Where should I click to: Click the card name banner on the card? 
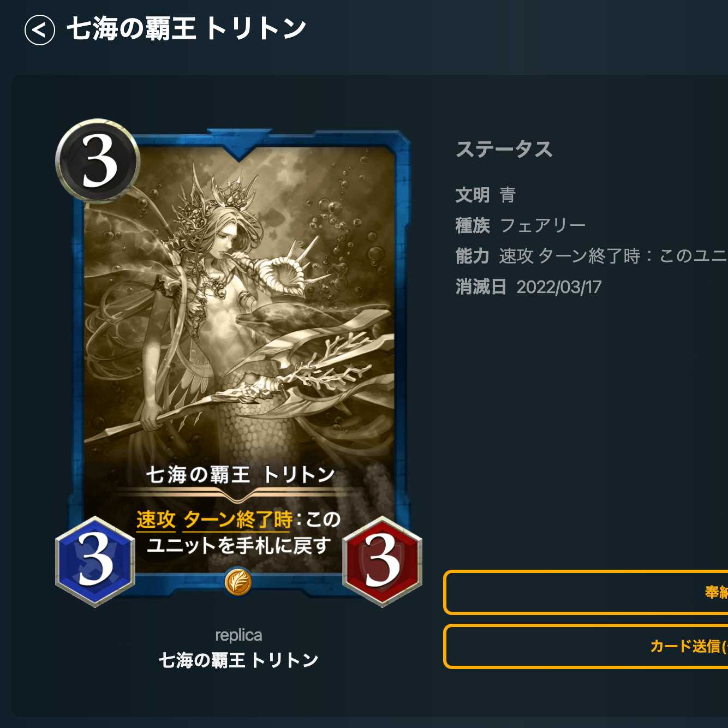240,475
